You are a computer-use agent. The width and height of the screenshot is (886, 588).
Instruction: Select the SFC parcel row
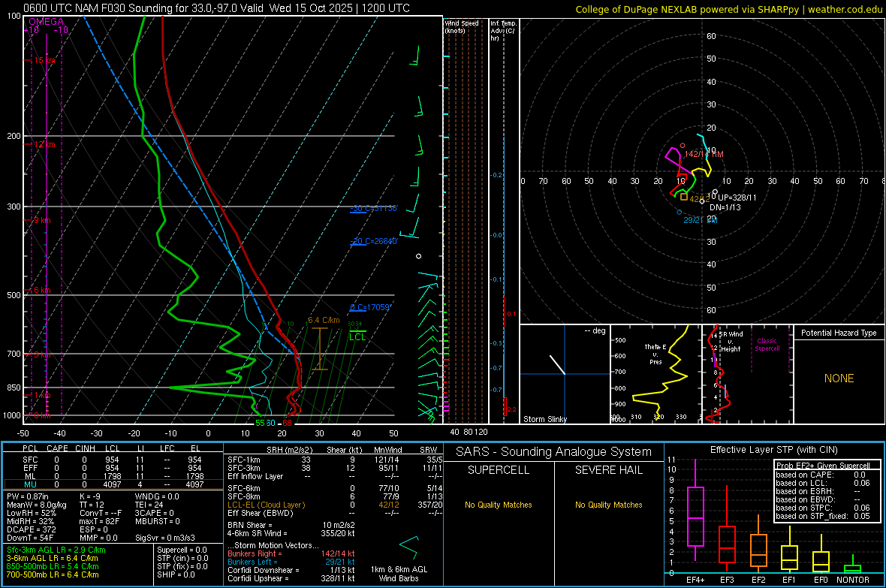click(x=113, y=460)
